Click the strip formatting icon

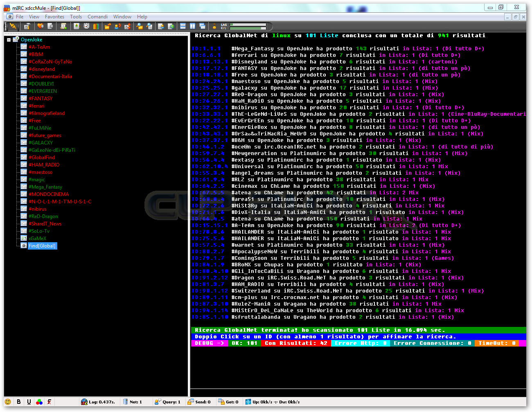[49, 402]
